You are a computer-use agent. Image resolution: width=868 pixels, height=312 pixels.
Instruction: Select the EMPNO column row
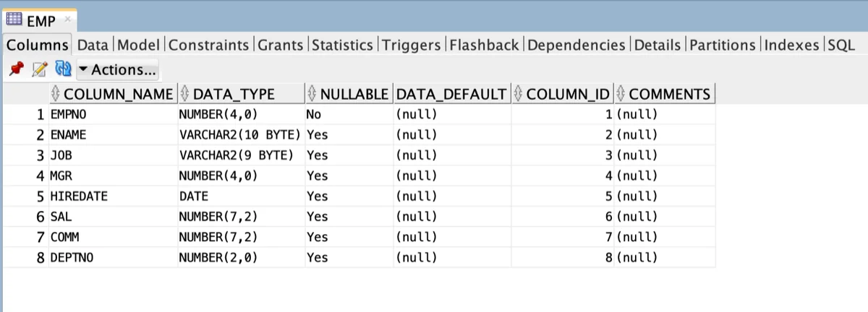(x=359, y=114)
